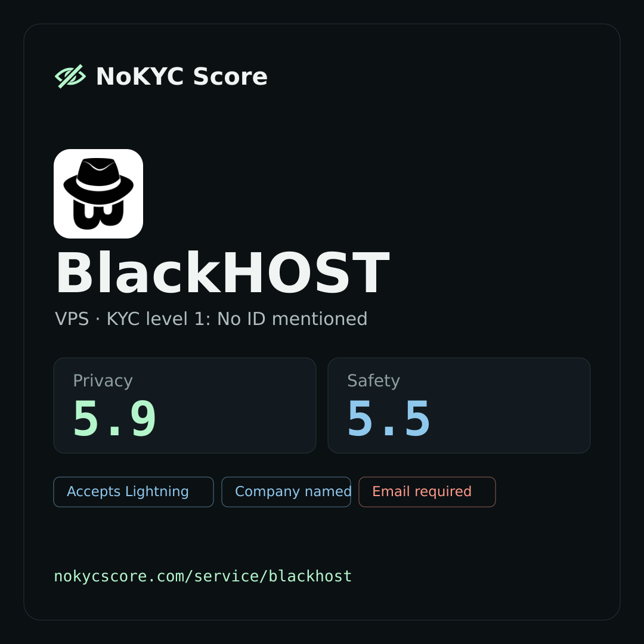Viewport: 644px width, 644px height.
Task: Select the Company named tag
Action: (x=286, y=491)
